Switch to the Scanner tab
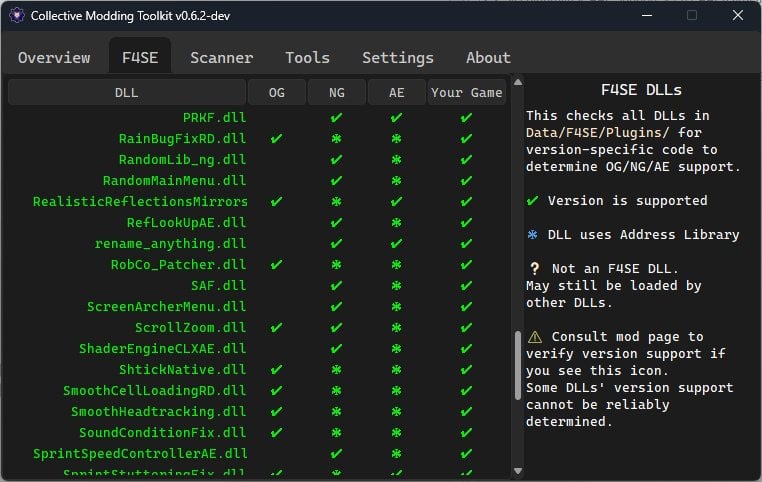Image resolution: width=762 pixels, height=482 pixels. (222, 57)
